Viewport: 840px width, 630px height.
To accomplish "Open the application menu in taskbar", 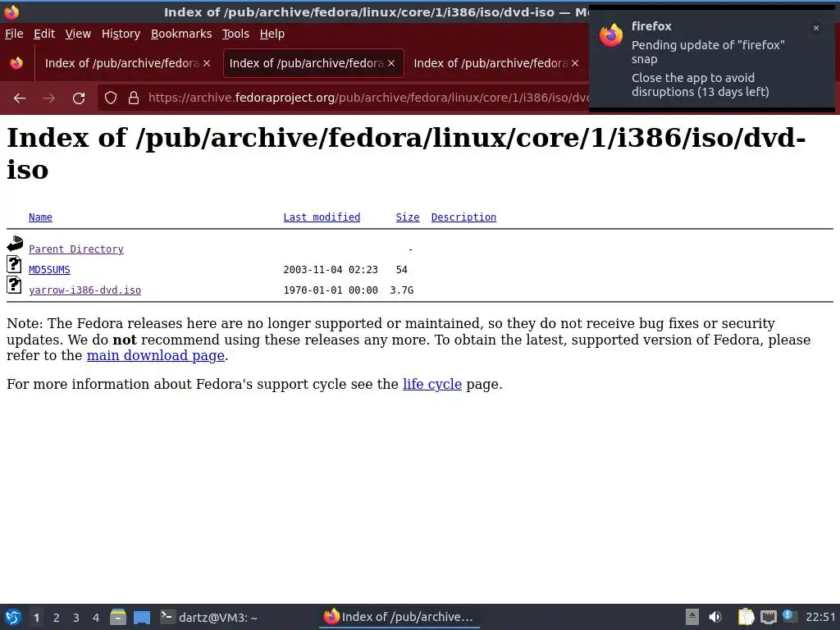I will (13, 618).
